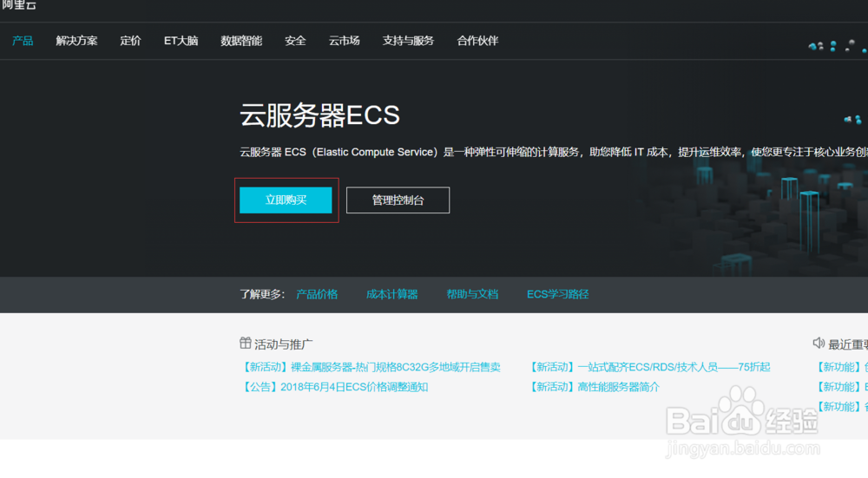Click the 阿里云 logo text

(18, 5)
